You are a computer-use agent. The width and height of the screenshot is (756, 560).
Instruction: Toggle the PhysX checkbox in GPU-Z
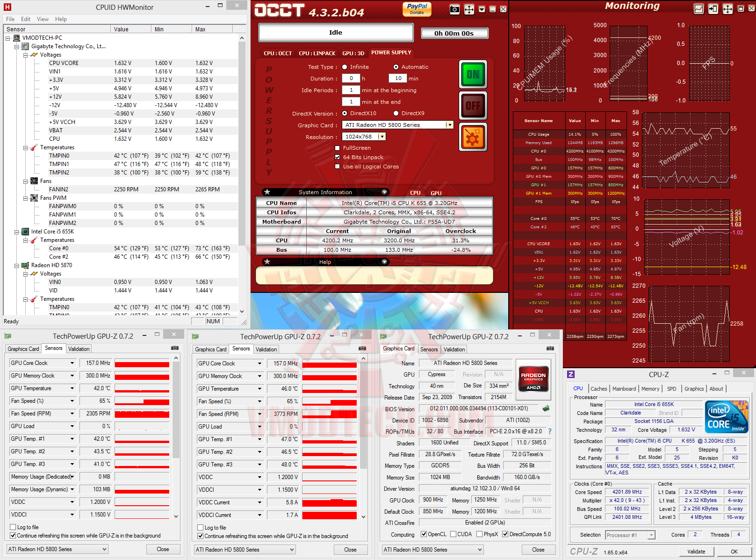click(x=479, y=534)
